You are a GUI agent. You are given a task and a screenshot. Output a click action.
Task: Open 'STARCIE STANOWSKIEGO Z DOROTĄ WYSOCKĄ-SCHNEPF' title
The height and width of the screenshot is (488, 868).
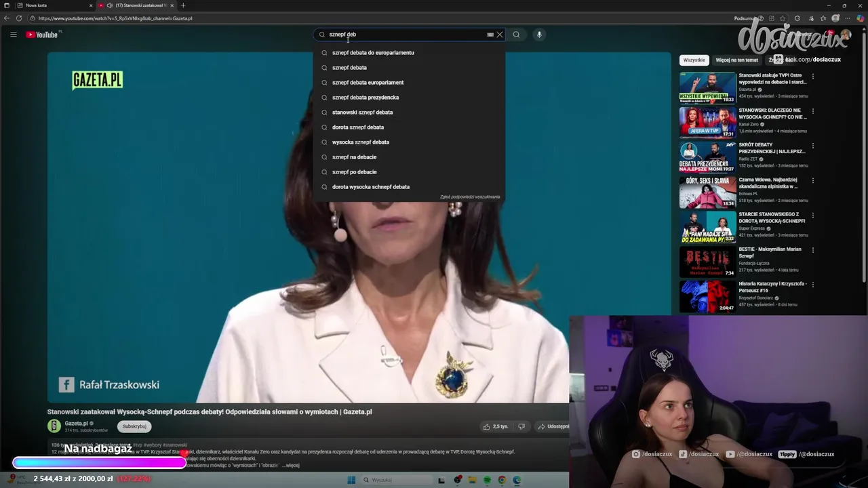point(772,218)
